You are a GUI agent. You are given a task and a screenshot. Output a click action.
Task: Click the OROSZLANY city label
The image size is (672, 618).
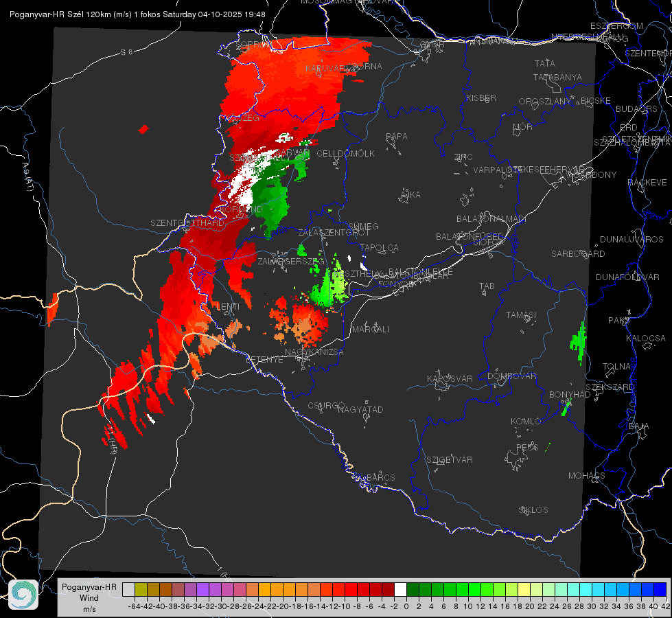(x=545, y=102)
